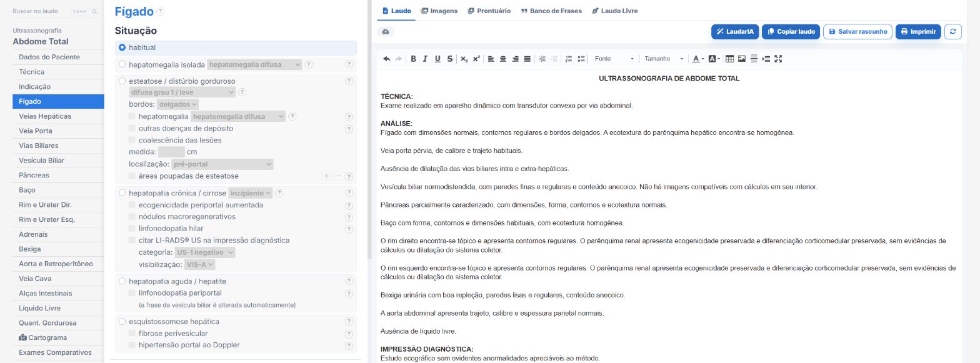Open hepatomegalia difusa dropdown beside hepatomegalia isolada
Image resolution: width=980 pixels, height=363 pixels.
[254, 64]
